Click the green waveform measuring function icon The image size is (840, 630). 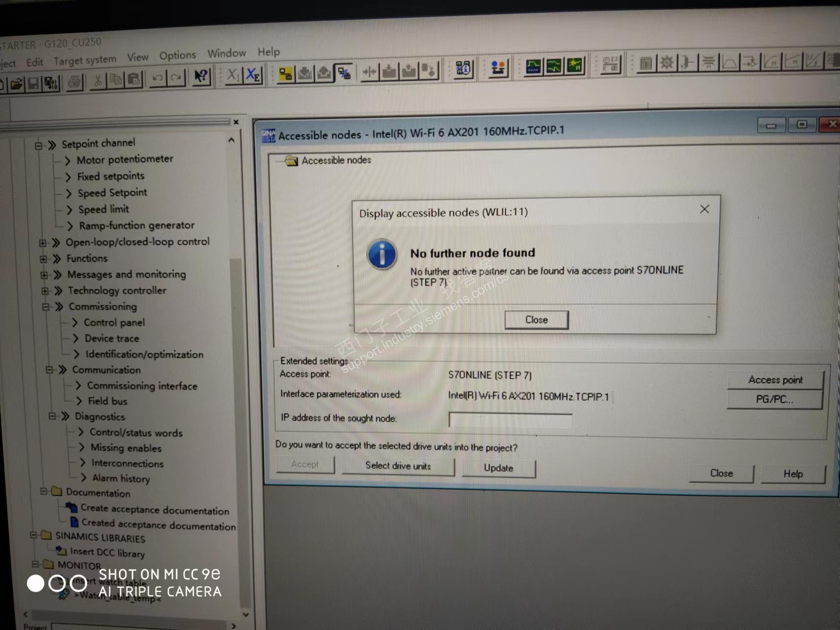pos(554,66)
